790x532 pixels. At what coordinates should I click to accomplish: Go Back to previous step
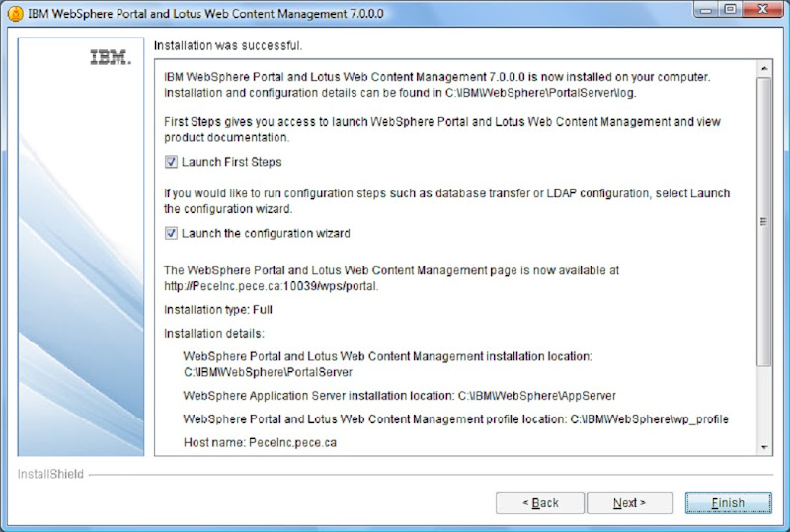tap(540, 502)
